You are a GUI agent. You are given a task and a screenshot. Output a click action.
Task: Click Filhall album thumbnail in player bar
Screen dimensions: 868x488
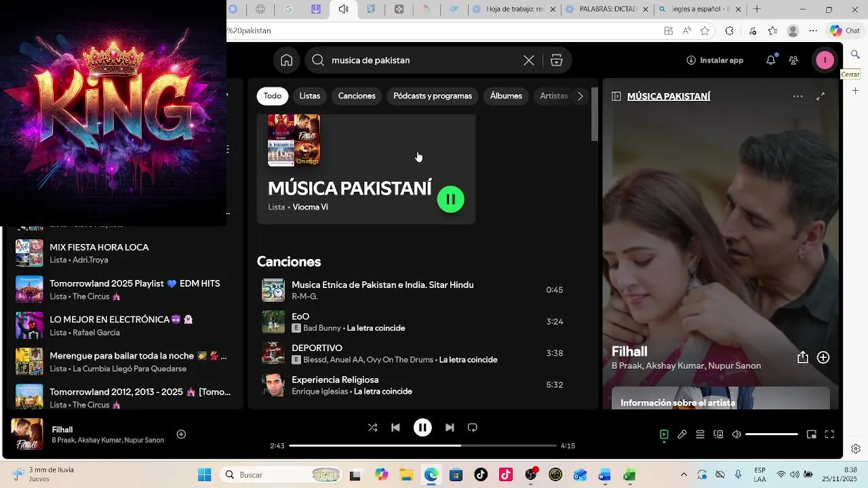(x=27, y=434)
